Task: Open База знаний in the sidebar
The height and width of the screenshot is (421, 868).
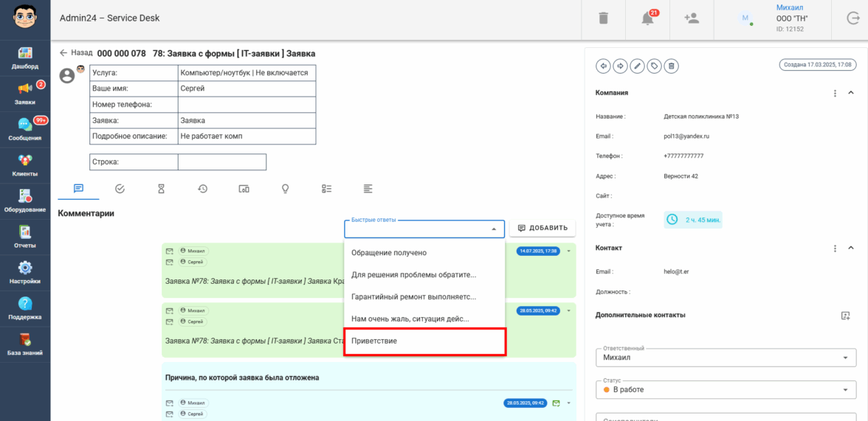Action: (x=25, y=345)
